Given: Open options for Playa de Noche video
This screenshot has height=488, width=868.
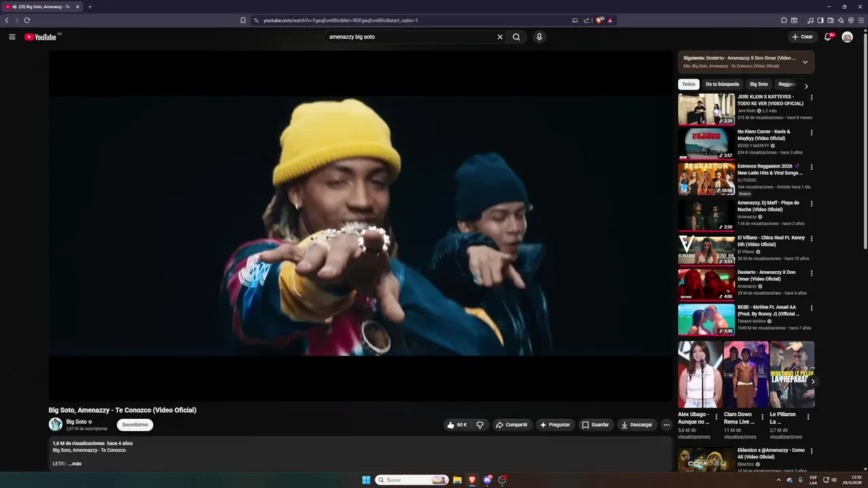Looking at the screenshot, I should [x=811, y=203].
